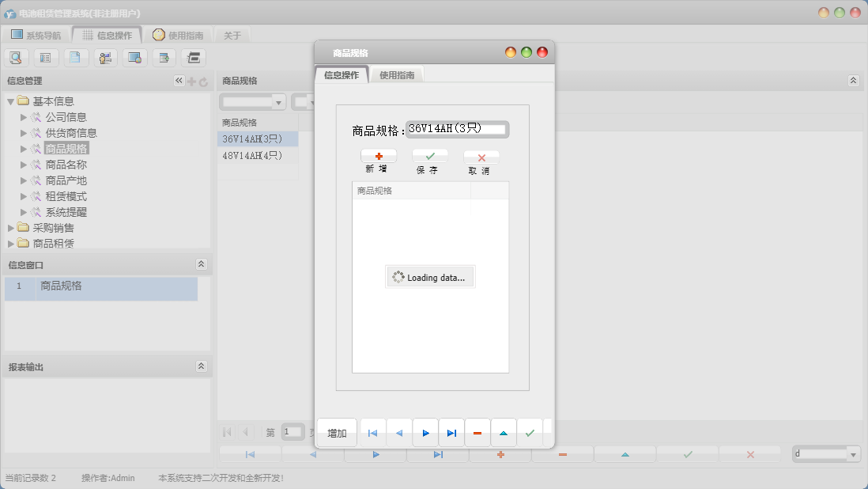Collapse the 基本信息 tree folder
Screen dimensions: 868x489
click(10, 101)
